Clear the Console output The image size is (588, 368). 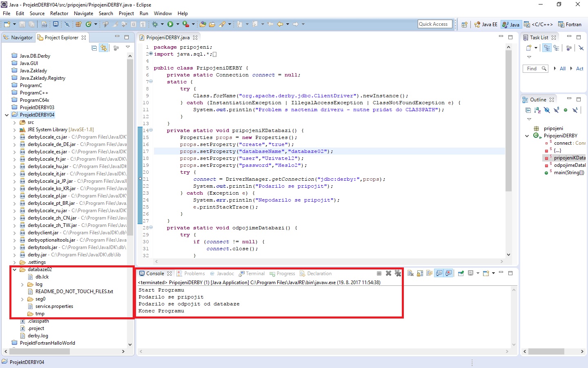(x=410, y=273)
